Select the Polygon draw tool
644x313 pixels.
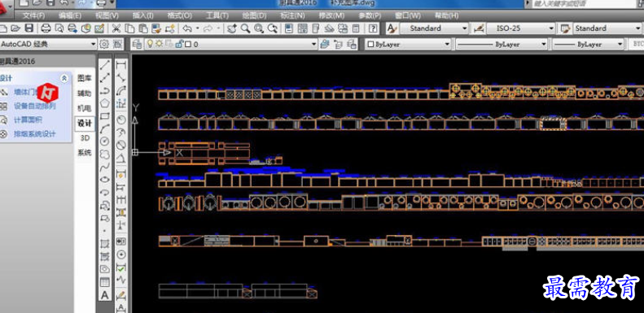(105, 103)
